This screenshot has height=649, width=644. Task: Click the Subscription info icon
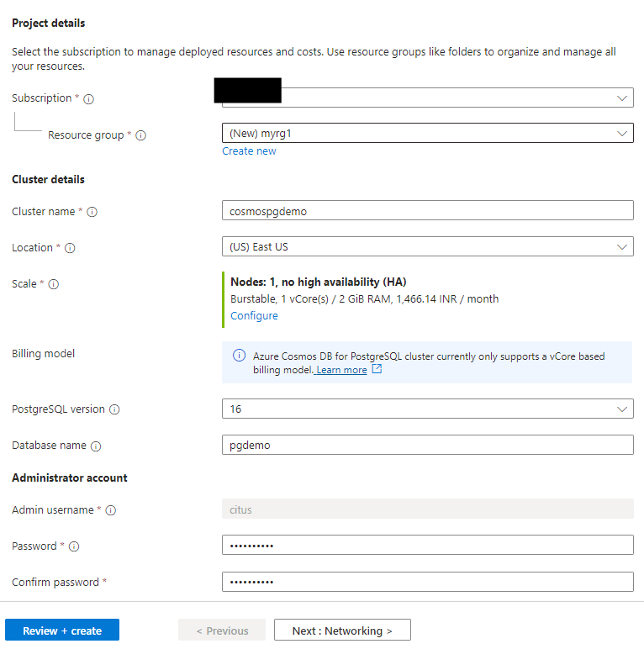pyautogui.click(x=89, y=99)
